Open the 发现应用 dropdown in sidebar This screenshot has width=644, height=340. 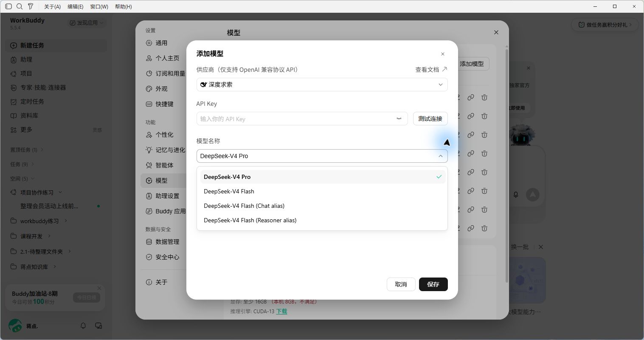87,23
